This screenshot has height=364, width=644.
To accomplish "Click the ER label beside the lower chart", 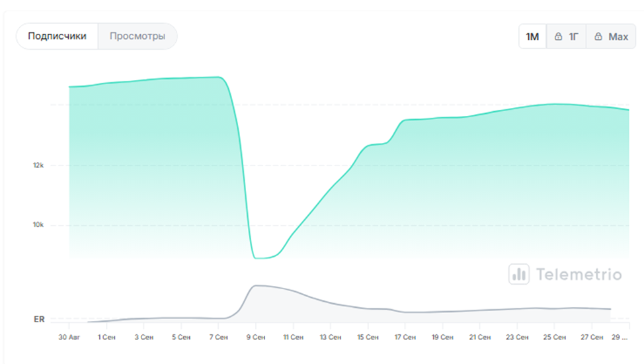I will point(39,319).
